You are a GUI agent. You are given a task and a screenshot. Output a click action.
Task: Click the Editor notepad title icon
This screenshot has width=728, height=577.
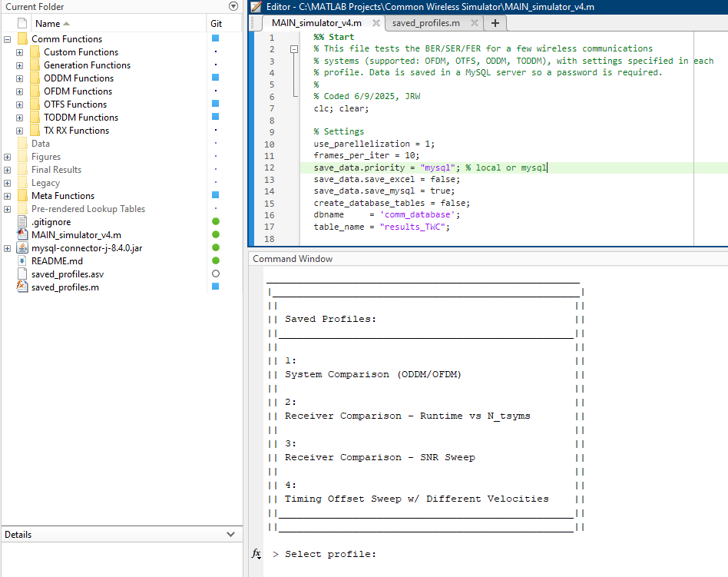(256, 6)
